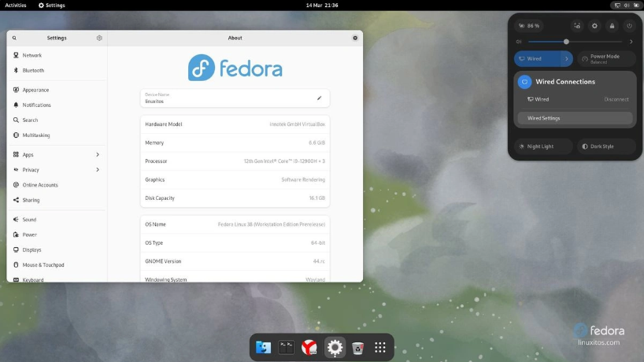644x362 pixels.
Task: Launch Yandex Browser from the dock
Action: pyautogui.click(x=310, y=347)
